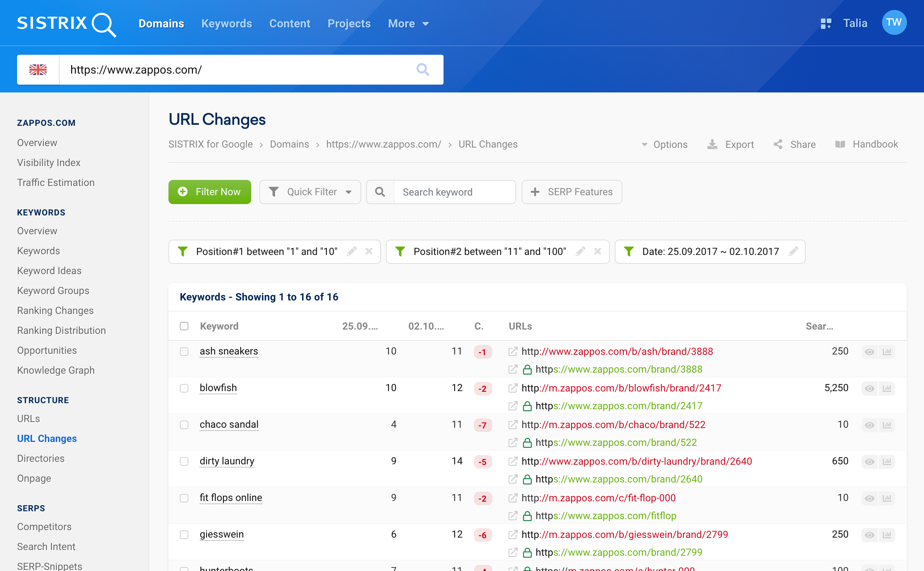
Task: Toggle the eye icon for giesswein
Action: point(870,535)
